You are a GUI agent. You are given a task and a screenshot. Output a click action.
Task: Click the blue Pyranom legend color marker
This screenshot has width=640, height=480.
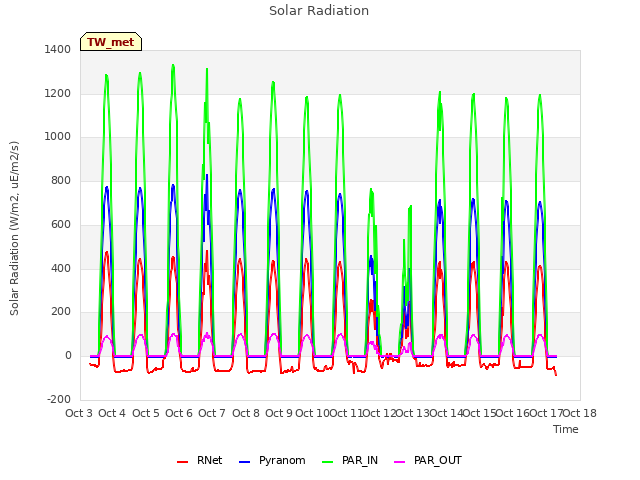tap(244, 462)
